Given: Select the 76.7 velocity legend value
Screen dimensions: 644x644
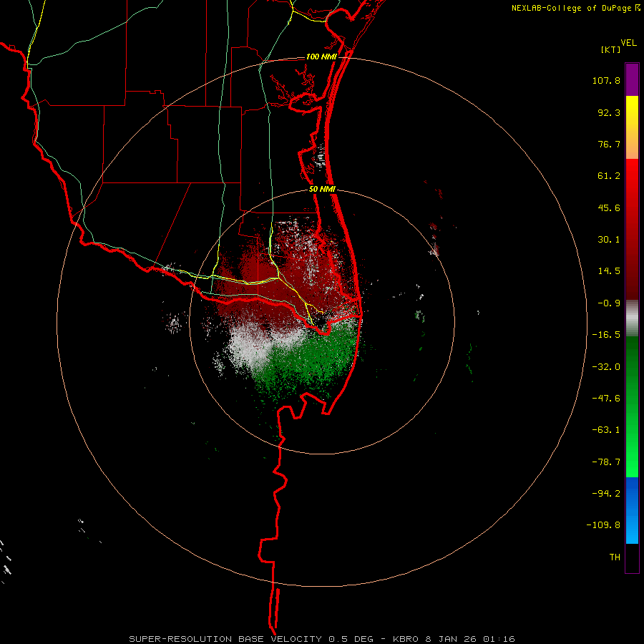Looking at the screenshot, I should (609, 144).
